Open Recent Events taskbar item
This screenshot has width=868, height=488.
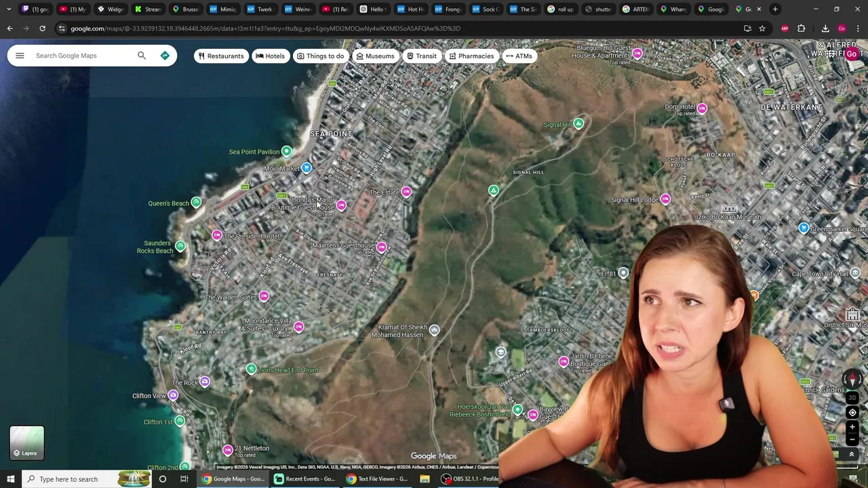click(x=304, y=479)
